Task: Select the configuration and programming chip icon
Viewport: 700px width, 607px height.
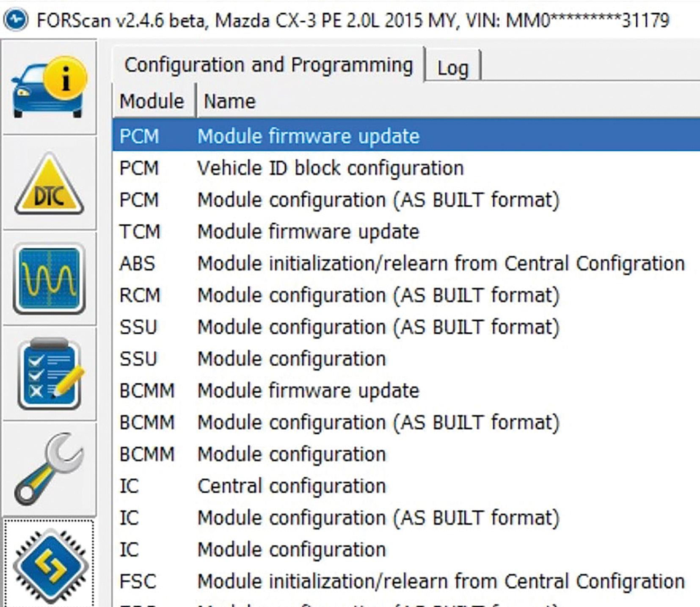Action: coord(49,565)
